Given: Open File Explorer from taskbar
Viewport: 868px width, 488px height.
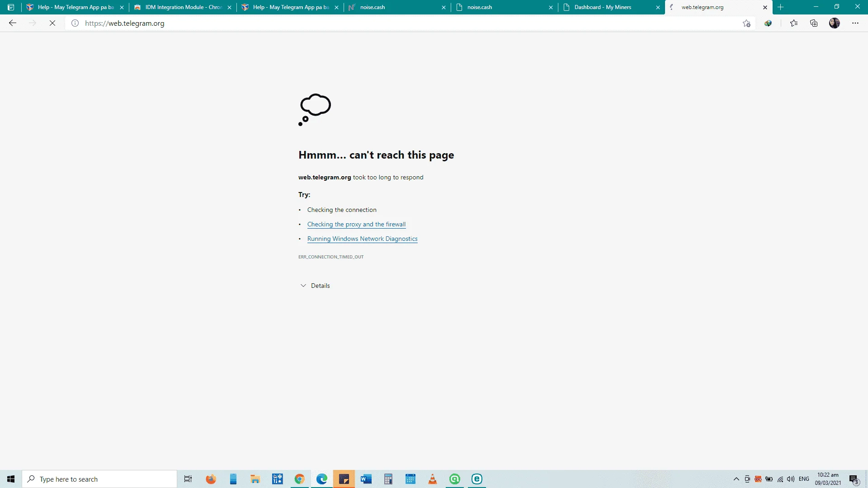Looking at the screenshot, I should (x=255, y=479).
